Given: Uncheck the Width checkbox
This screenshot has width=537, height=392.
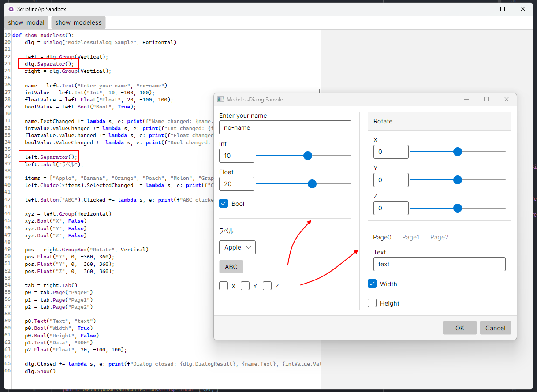Looking at the screenshot, I should [372, 284].
